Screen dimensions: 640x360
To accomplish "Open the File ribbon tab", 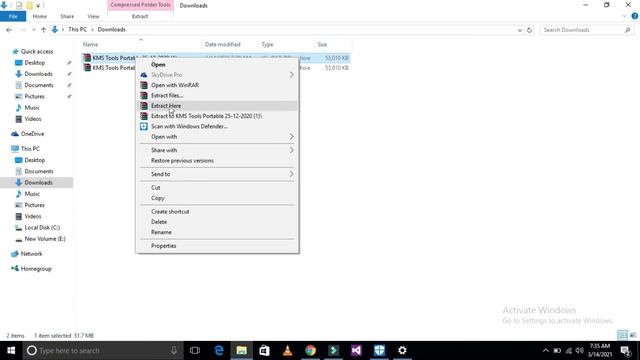I will tap(13, 16).
